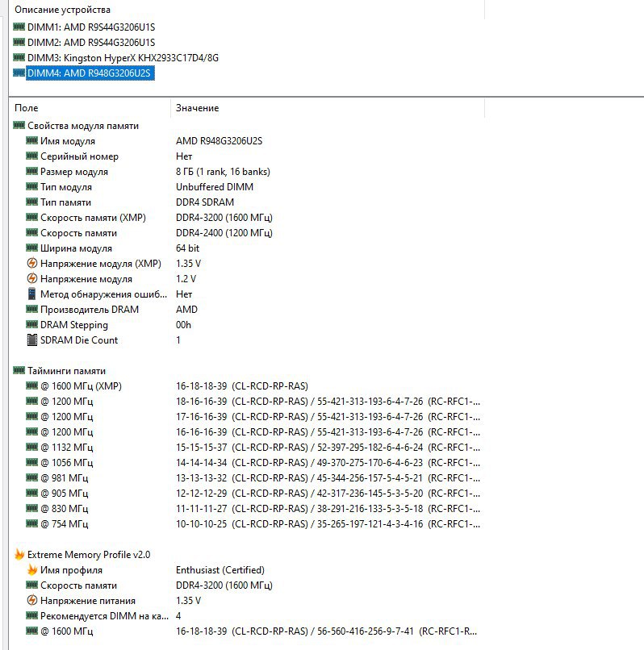The height and width of the screenshot is (650, 644).
Task: Click the chip icon for 'SDRAM Die Count'
Action: click(x=32, y=340)
